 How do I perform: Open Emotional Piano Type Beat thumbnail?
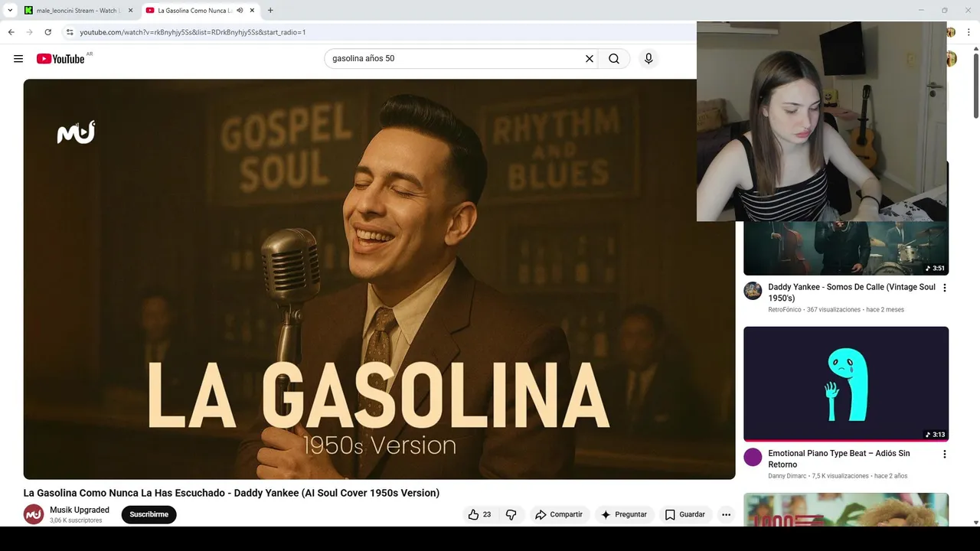(x=846, y=384)
